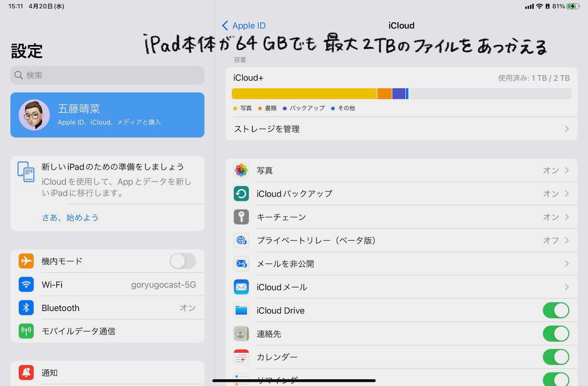
Task: Tap the iCloud Backup green icon
Action: coord(241,193)
